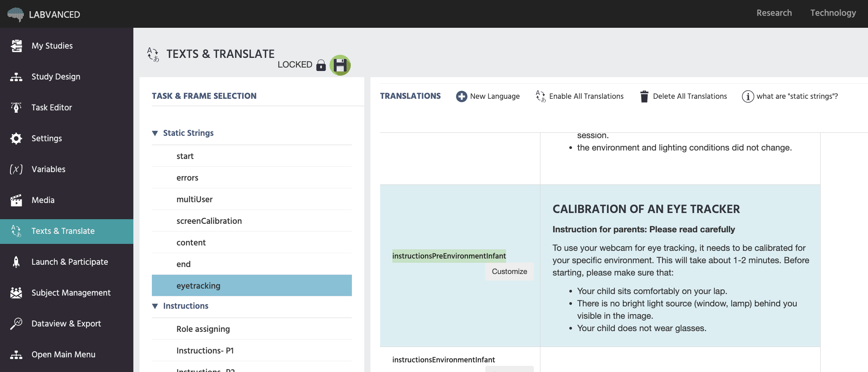Collapse the Instructions section arrow

[x=155, y=306]
